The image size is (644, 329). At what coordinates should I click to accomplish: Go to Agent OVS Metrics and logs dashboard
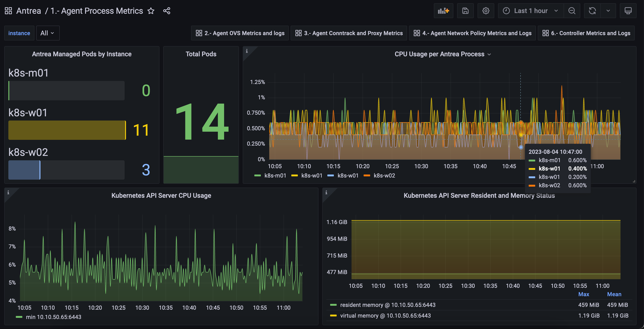(240, 33)
